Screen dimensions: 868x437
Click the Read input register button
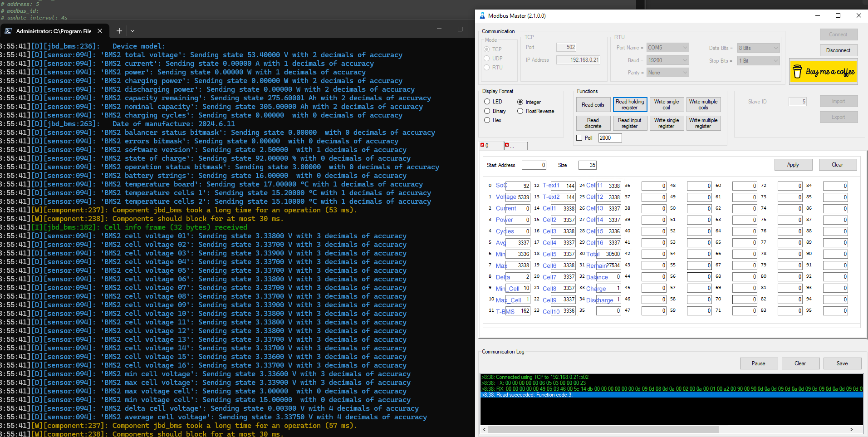[x=629, y=123]
